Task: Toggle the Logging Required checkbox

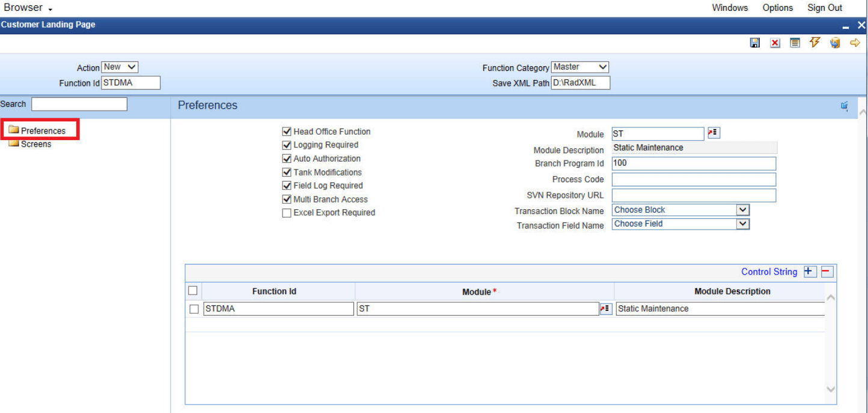Action: 287,145
